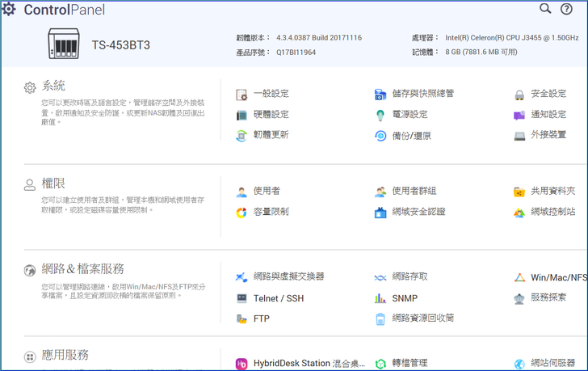Select the 網路&檔案服務 category heading
Viewport: 588px width, 371px height.
83,269
